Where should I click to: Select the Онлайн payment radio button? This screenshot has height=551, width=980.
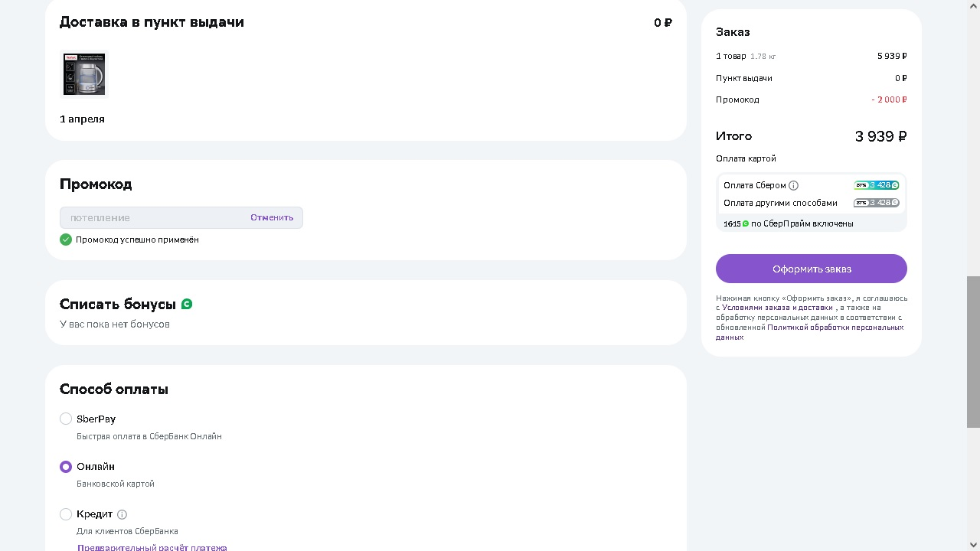click(x=66, y=467)
